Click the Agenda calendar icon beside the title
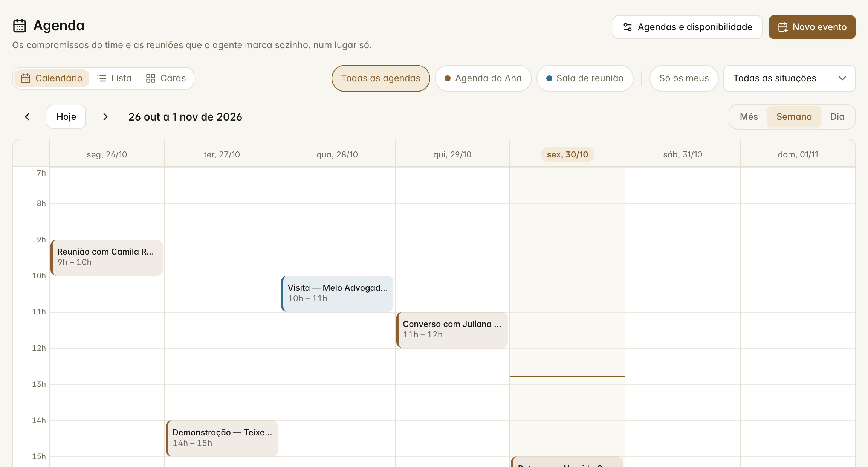This screenshot has width=868, height=467. pos(20,26)
